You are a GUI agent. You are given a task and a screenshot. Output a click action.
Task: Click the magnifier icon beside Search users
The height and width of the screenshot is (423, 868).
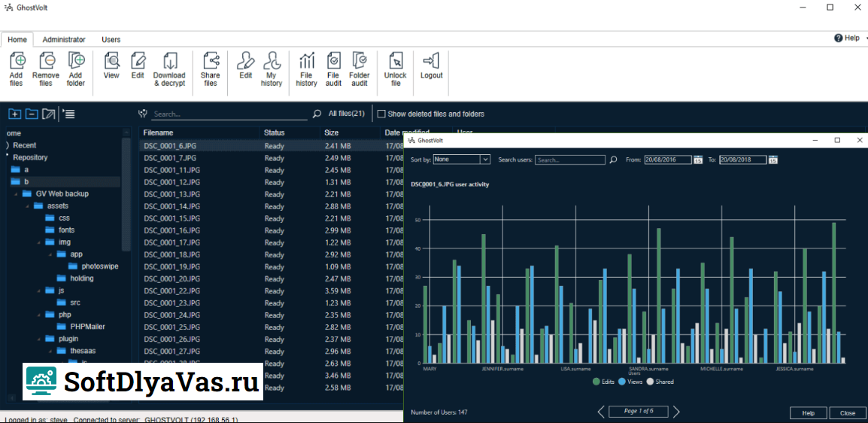click(613, 160)
